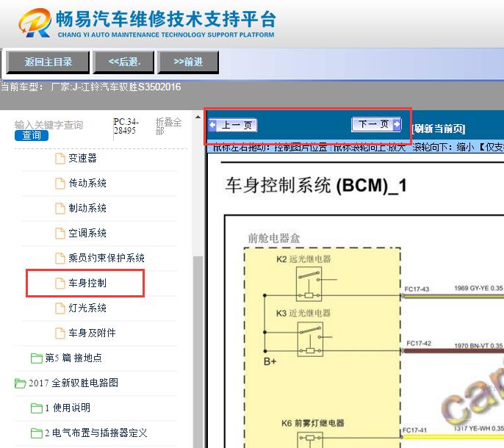
Task: Select 车身控制 tree item
Action: coord(87,283)
